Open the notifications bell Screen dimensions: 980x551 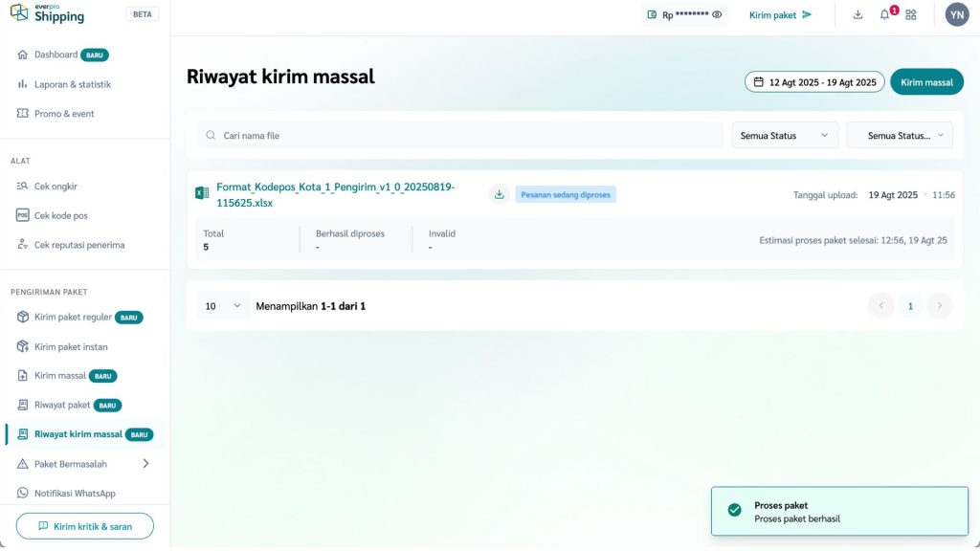tap(884, 14)
